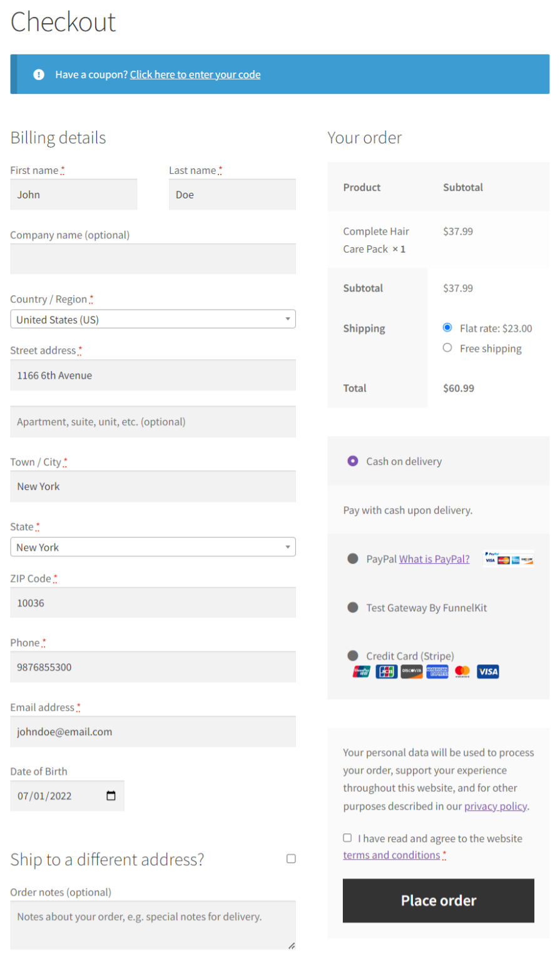This screenshot has height=961, width=560.
Task: Open the State dropdown
Action: click(153, 547)
